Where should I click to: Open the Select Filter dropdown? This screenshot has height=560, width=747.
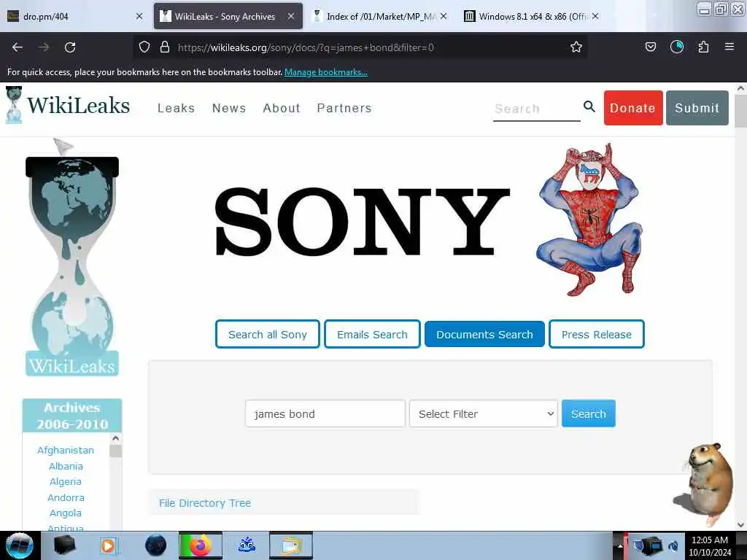483,414
